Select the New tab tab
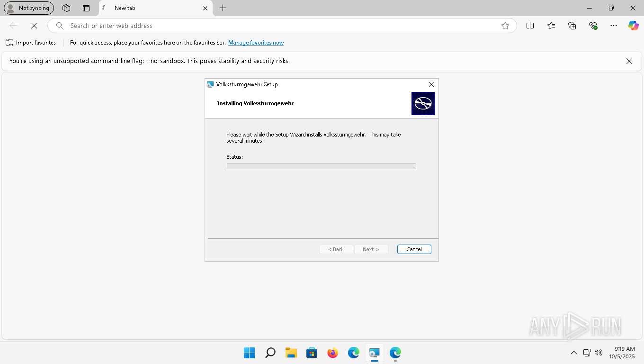The width and height of the screenshot is (644, 364). pyautogui.click(x=155, y=8)
